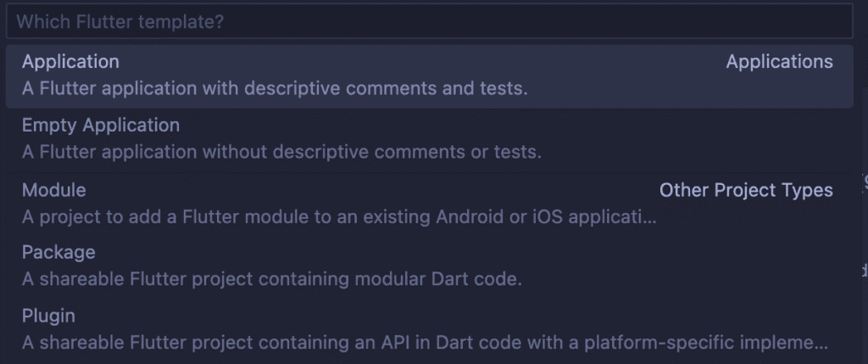Screen dimensions: 868x364
Task: Click the 'Module' title text
Action: coord(53,191)
